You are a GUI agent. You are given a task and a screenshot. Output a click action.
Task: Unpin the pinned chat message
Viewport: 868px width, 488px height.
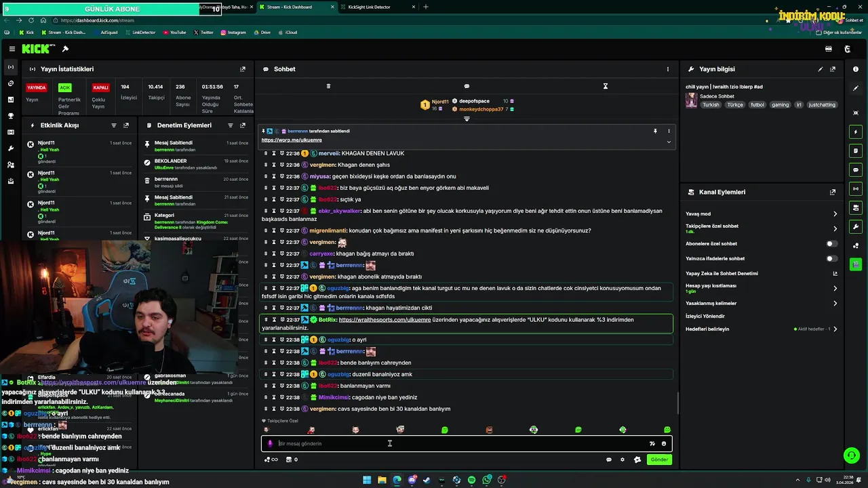[655, 131]
